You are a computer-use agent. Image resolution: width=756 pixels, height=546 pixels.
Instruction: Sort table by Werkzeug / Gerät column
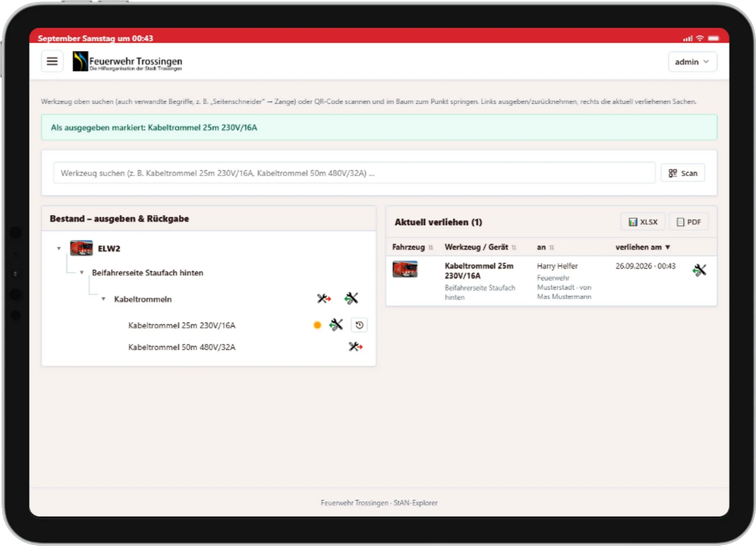(481, 247)
